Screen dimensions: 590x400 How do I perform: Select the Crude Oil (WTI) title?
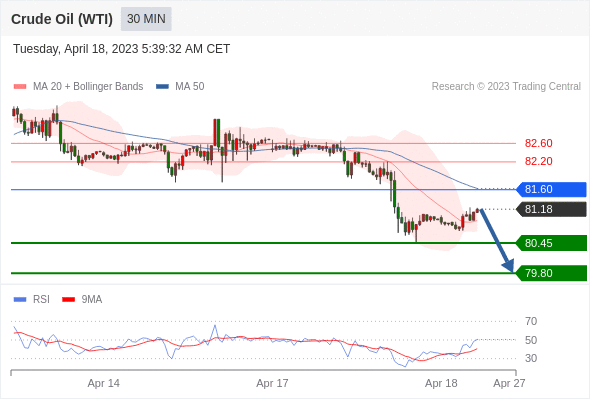(x=62, y=19)
